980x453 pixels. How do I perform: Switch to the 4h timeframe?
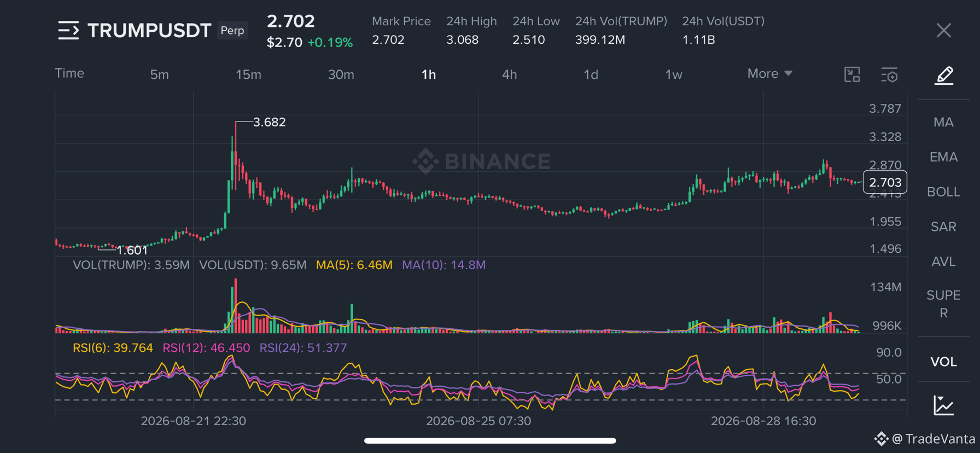509,74
